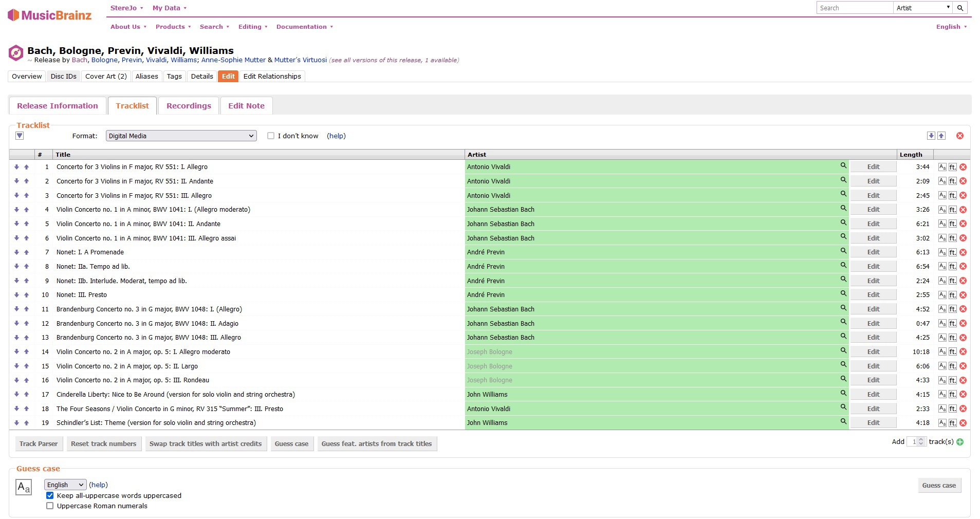Move track 1 down with arrow icon
Viewport: 980px width, 519px height.
pos(16,167)
